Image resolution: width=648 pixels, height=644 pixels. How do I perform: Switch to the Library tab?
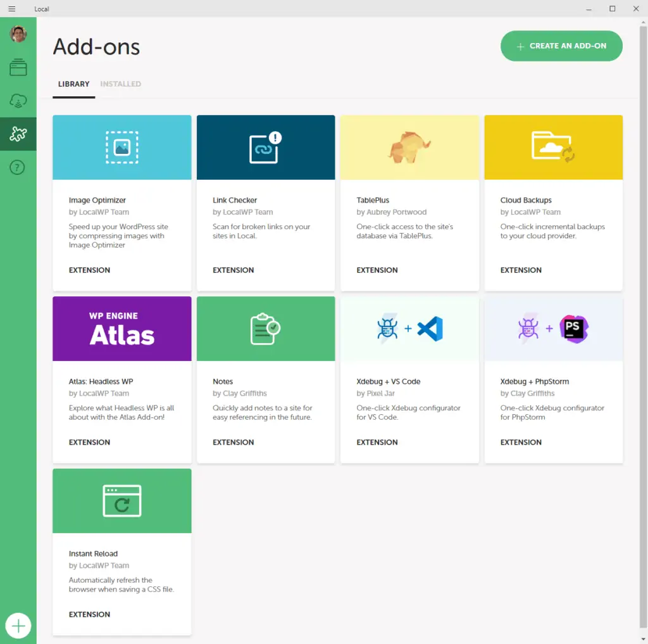click(x=73, y=84)
